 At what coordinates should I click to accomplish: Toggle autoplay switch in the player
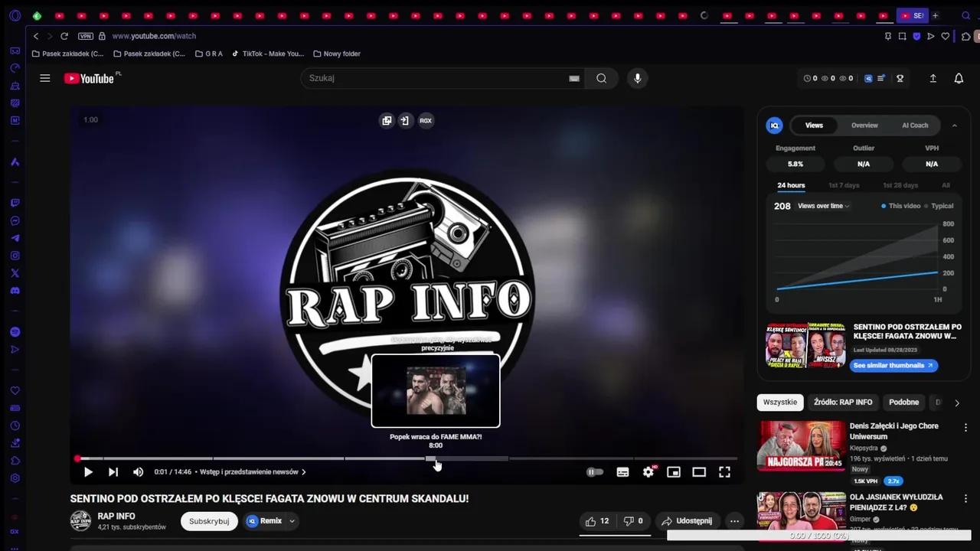click(595, 472)
